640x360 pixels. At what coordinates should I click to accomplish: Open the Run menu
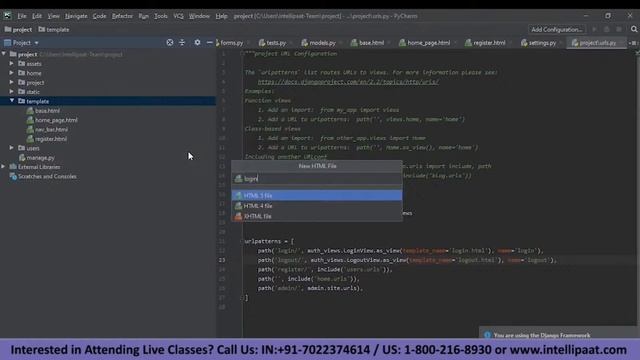(x=143, y=16)
